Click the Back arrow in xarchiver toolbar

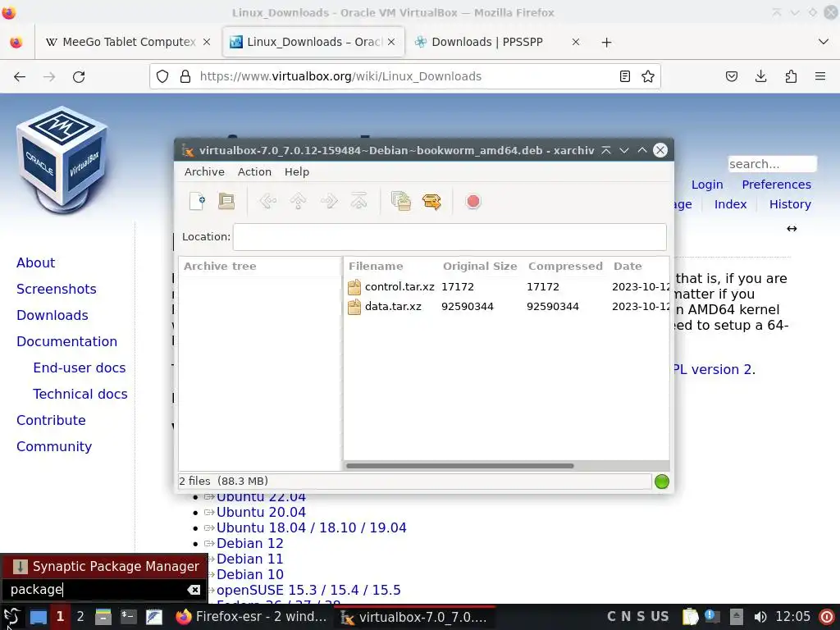click(268, 202)
